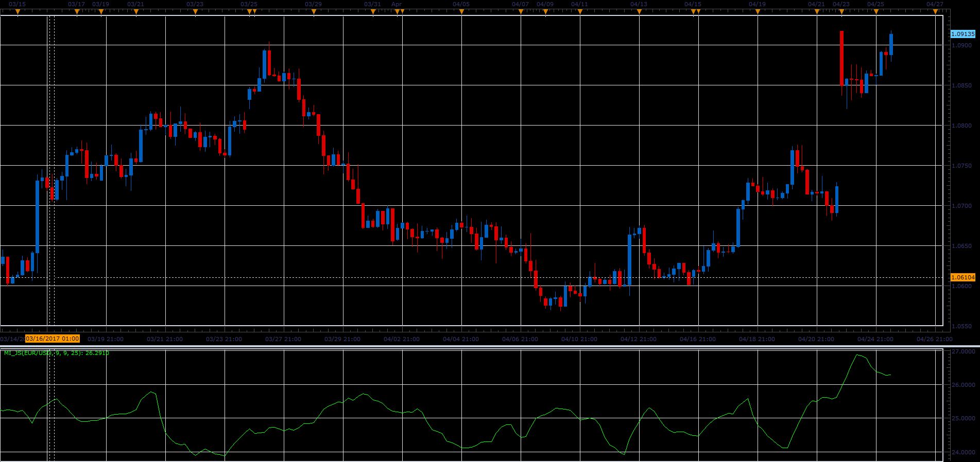Screen dimensions: 980x462
Task: Select the orange marker under 04/23
Action: 841,12
